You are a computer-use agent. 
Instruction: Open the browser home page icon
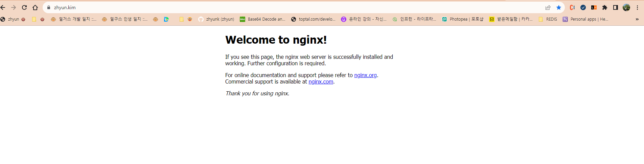tap(35, 7)
